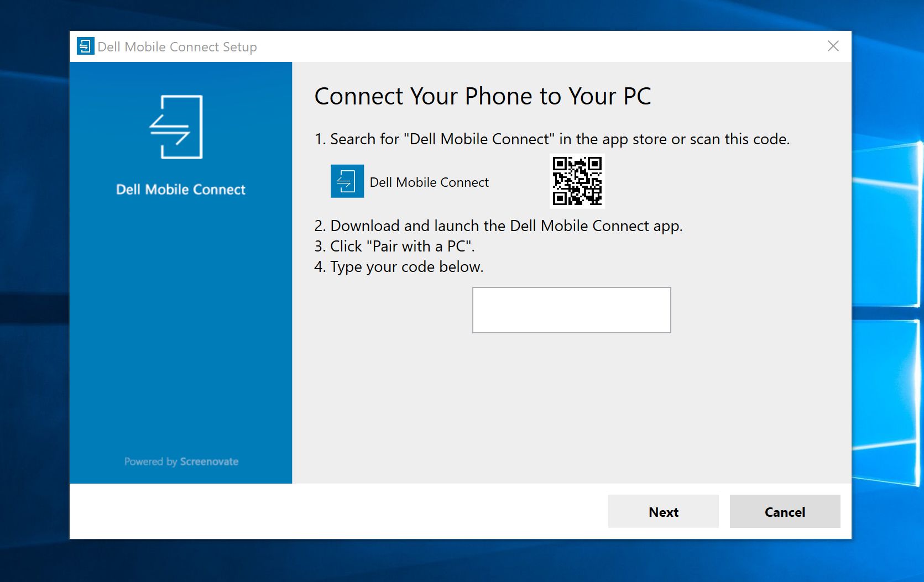Close the Dell Mobile Connect Setup window
This screenshot has height=582, width=924.
(833, 46)
